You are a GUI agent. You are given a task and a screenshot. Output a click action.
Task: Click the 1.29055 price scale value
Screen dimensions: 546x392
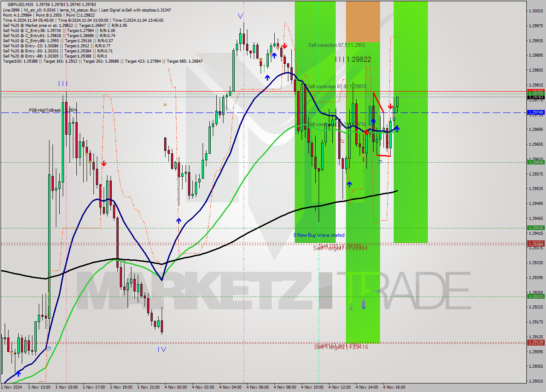pos(536,366)
